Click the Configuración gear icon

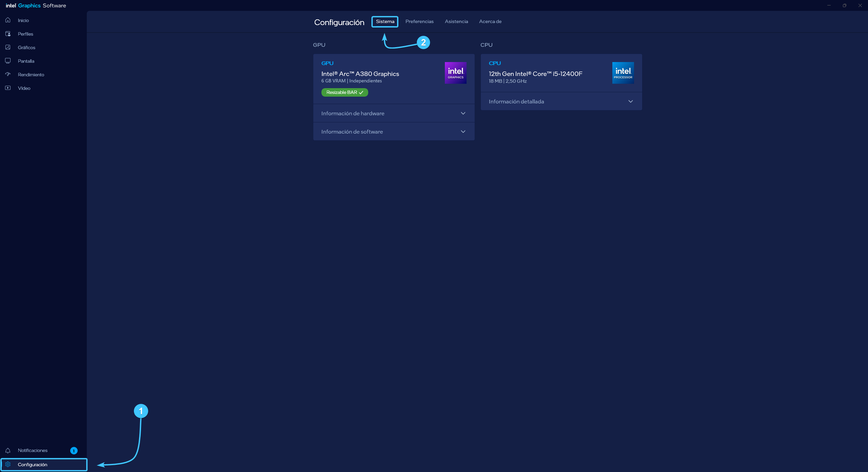pos(8,464)
